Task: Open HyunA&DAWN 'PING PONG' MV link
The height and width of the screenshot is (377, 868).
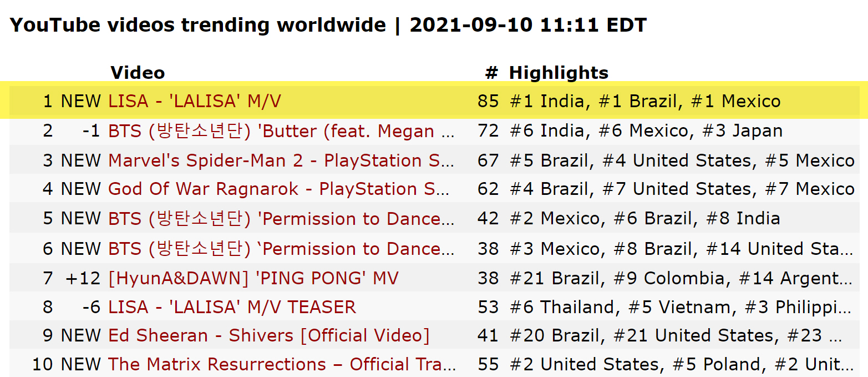Action: (x=253, y=278)
